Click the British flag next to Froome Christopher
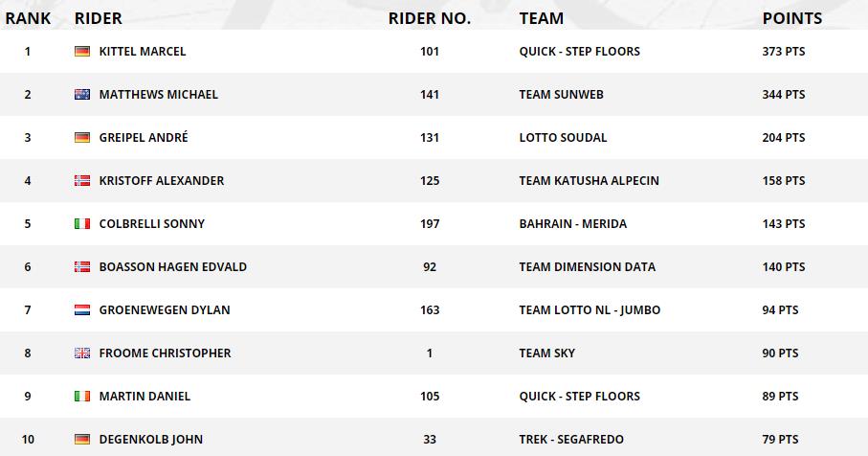Screen dimensions: 868x456 tap(82, 353)
